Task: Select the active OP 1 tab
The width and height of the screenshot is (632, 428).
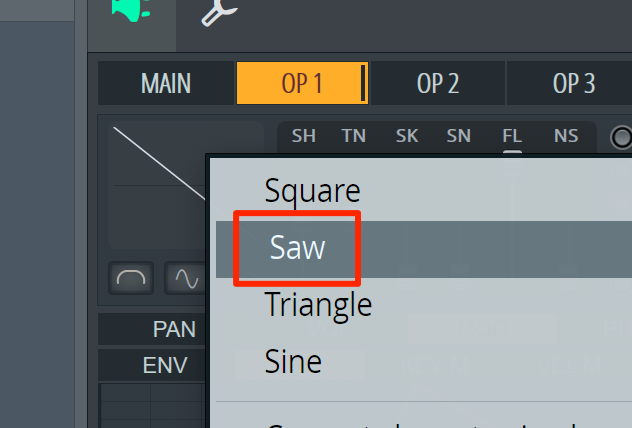Action: point(302,83)
